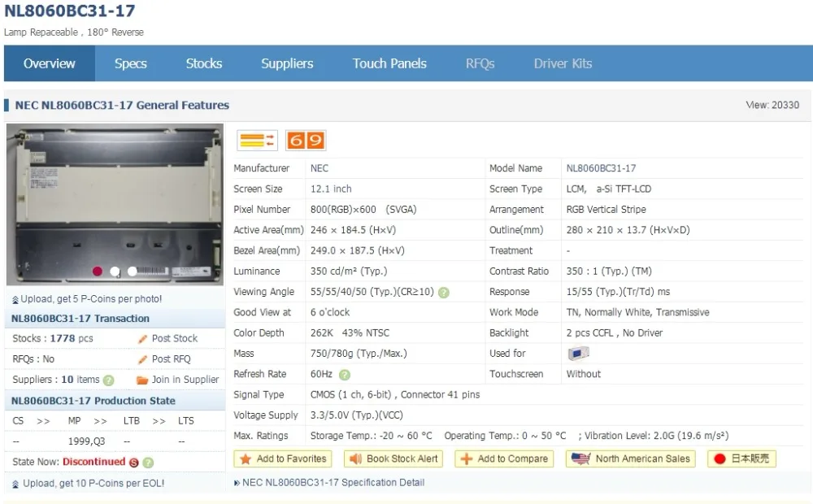Image resolution: width=813 pixels, height=504 pixels.
Task: Click the Japan red circle flag icon
Action: click(720, 459)
